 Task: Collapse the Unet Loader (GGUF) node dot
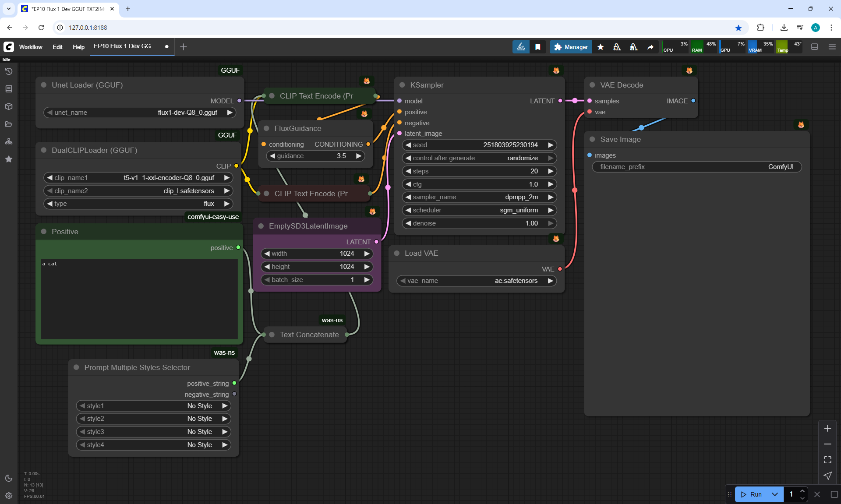coord(44,85)
